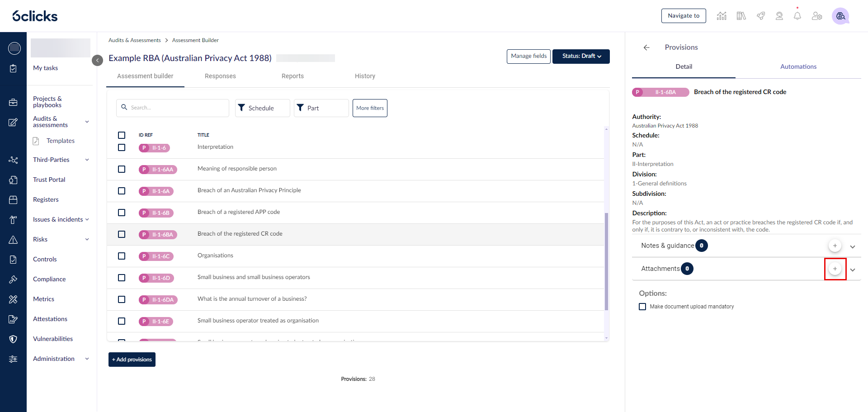The image size is (868, 412).
Task: Switch to the Responses tab
Action: 220,76
